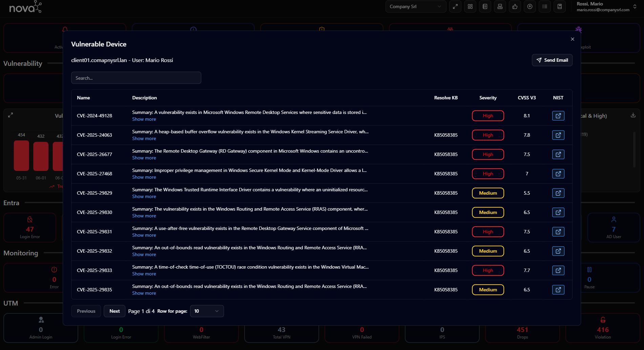Click the bulleted list icon in top bar
The height and width of the screenshot is (350, 644).
[544, 6]
